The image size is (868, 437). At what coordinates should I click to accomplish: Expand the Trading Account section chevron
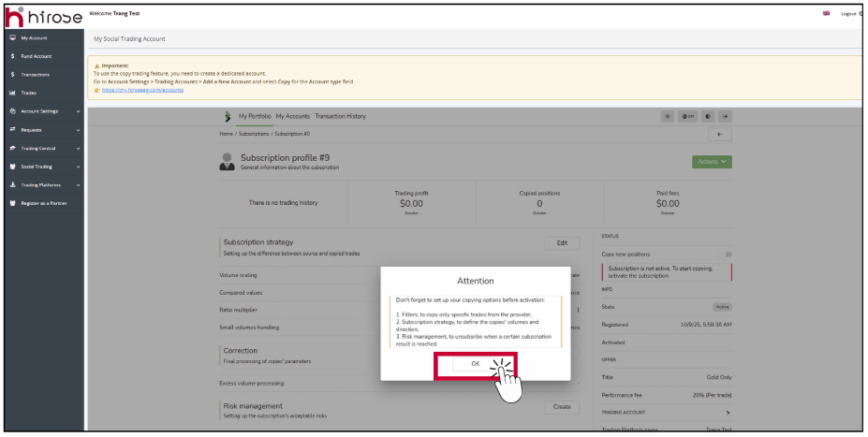tap(728, 413)
